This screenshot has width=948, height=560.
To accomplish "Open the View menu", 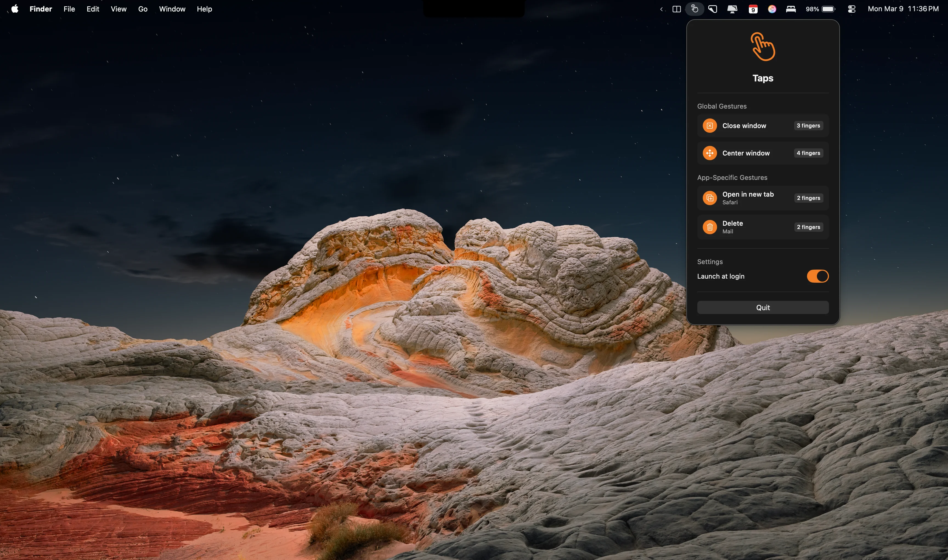I will 119,9.
